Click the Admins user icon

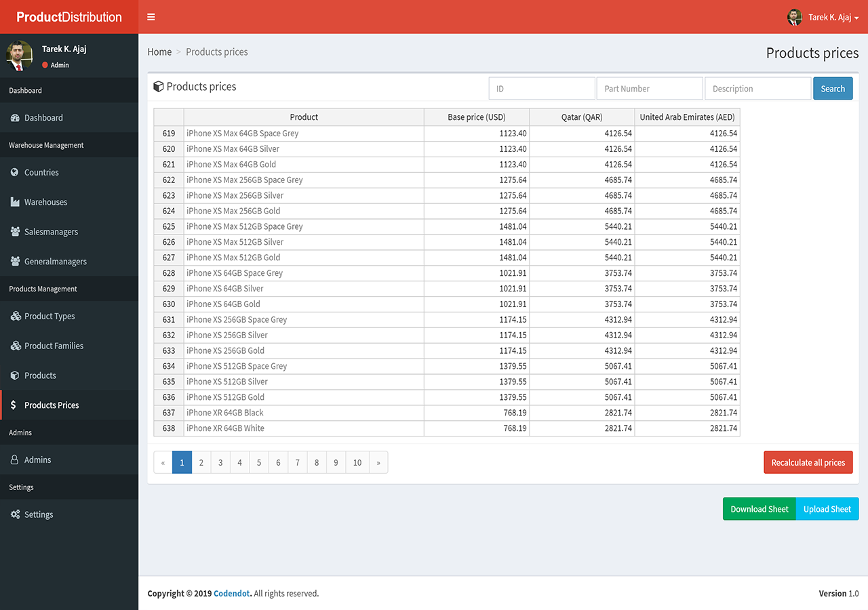[15, 460]
